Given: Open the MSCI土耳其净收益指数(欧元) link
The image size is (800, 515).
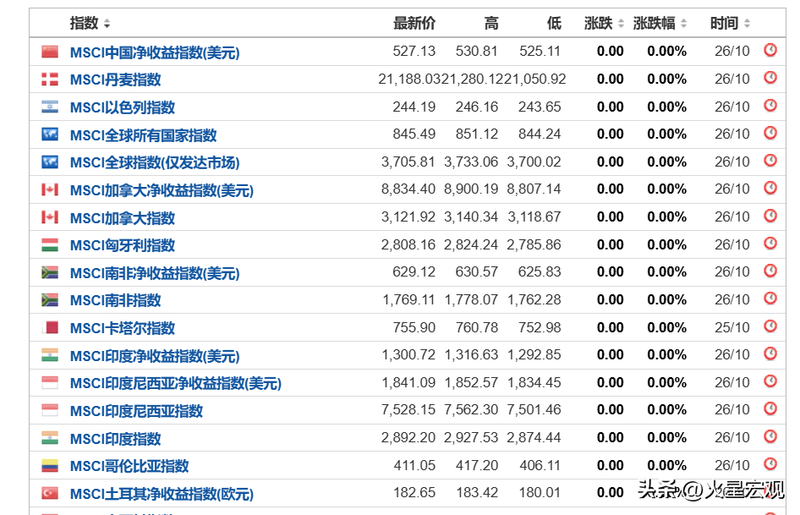Looking at the screenshot, I should click(162, 494).
